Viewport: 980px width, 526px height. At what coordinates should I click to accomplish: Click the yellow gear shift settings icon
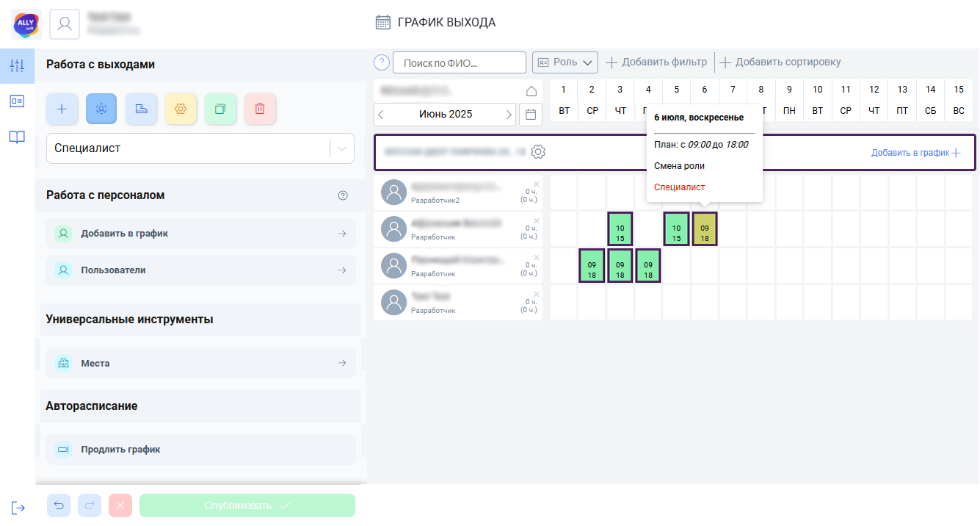[181, 109]
